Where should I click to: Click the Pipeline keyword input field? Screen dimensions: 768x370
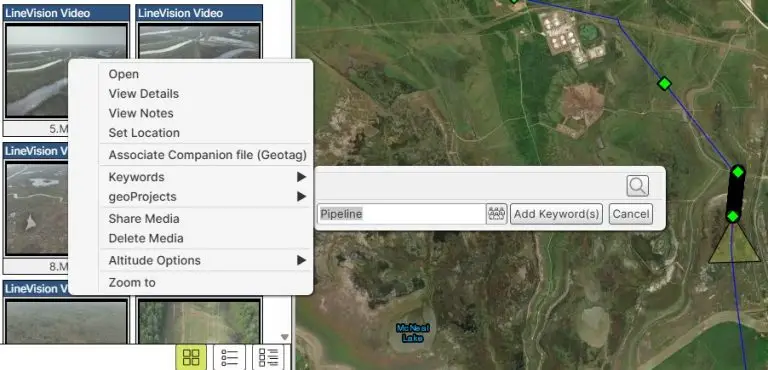401,214
